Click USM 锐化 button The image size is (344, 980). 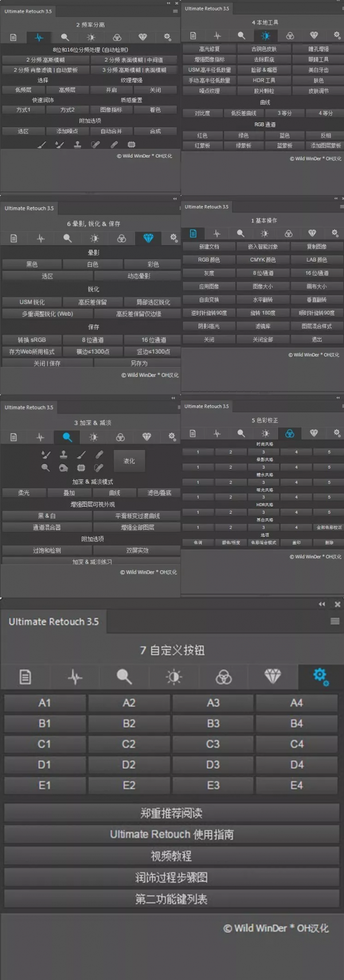[x=32, y=302]
